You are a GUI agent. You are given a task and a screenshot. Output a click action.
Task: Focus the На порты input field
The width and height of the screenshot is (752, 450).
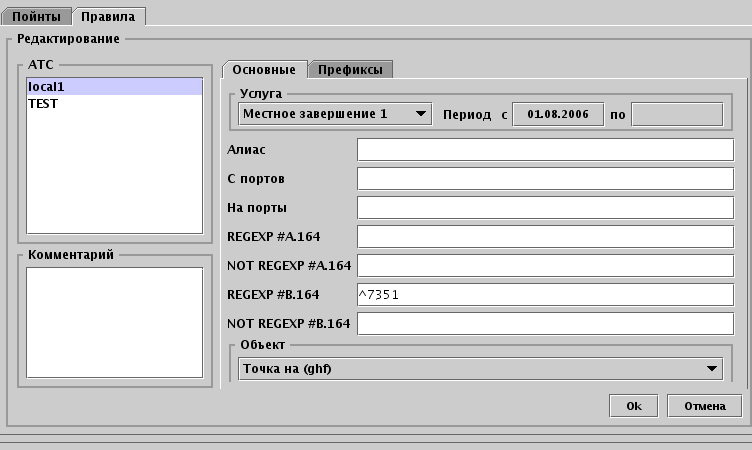[x=545, y=208]
